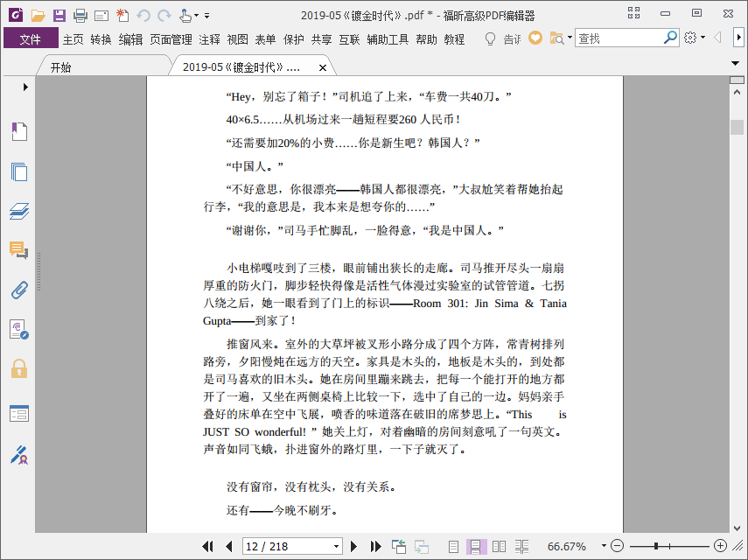Viewport: 748px width, 560px height.
Task: Open the 文件 menu
Action: (x=31, y=38)
